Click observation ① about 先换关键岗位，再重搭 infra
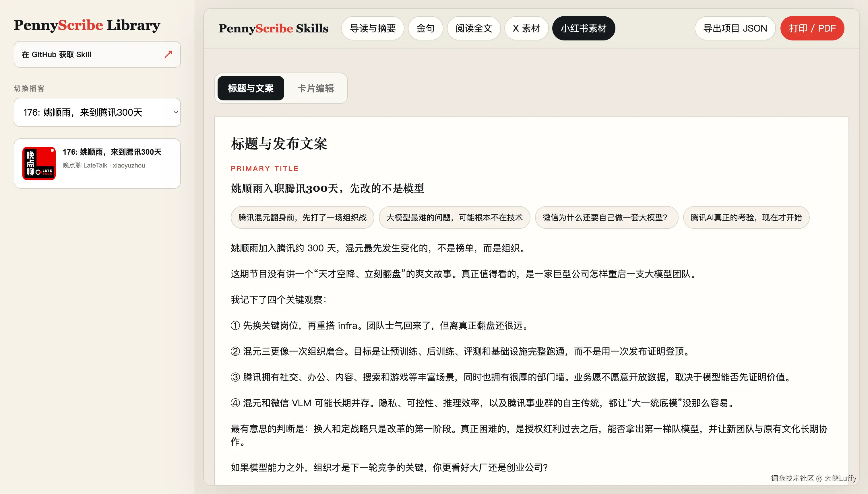 tap(379, 325)
